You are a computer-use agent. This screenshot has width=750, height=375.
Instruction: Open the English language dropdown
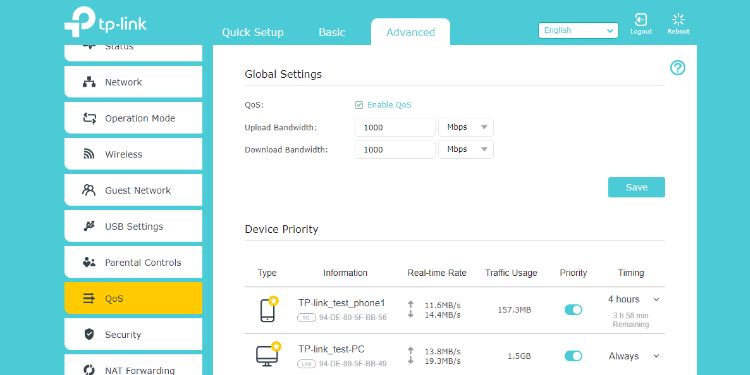(x=578, y=30)
